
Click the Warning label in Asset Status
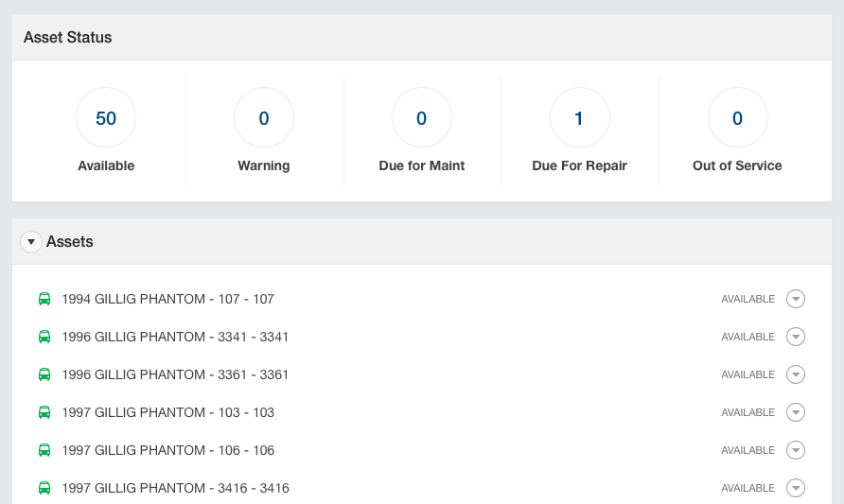[264, 165]
